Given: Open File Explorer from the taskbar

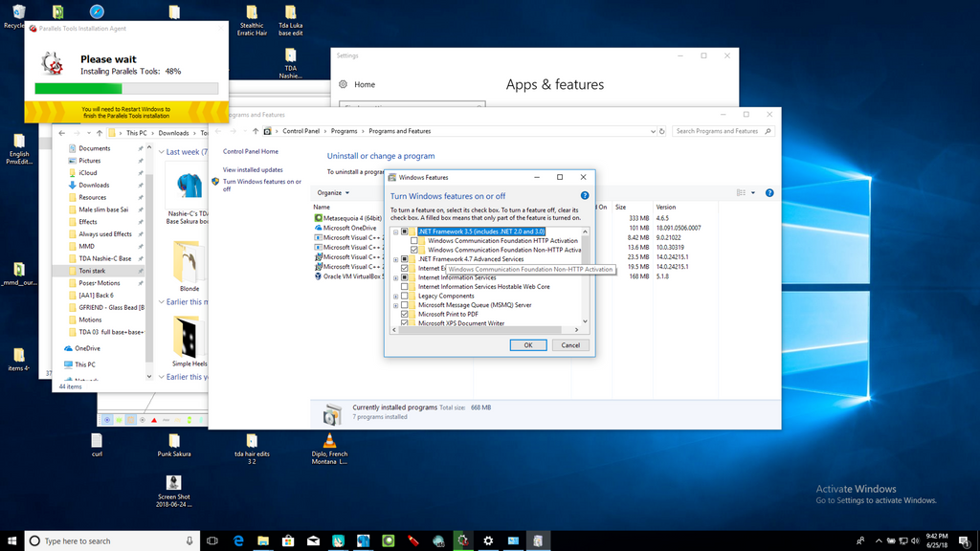Looking at the screenshot, I should click(263, 541).
